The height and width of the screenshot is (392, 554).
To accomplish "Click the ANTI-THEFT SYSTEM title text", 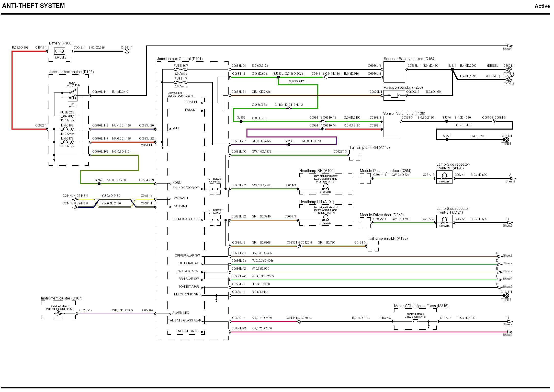I will pyautogui.click(x=33, y=6).
